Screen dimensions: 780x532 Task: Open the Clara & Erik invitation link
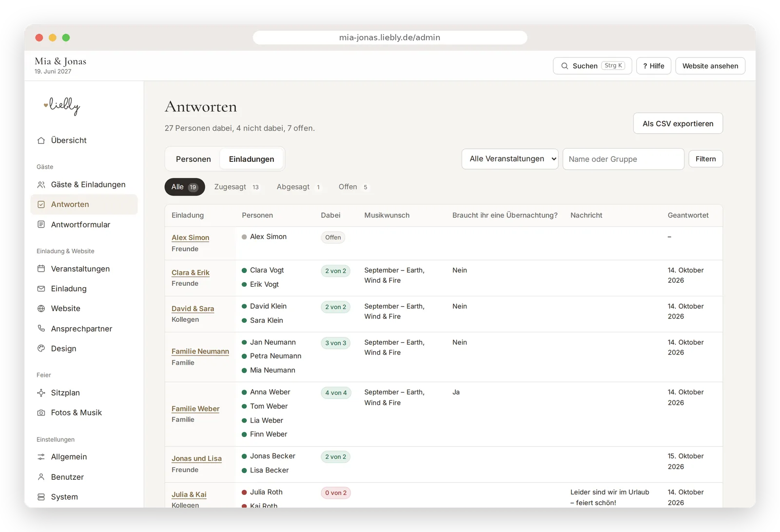pos(191,273)
